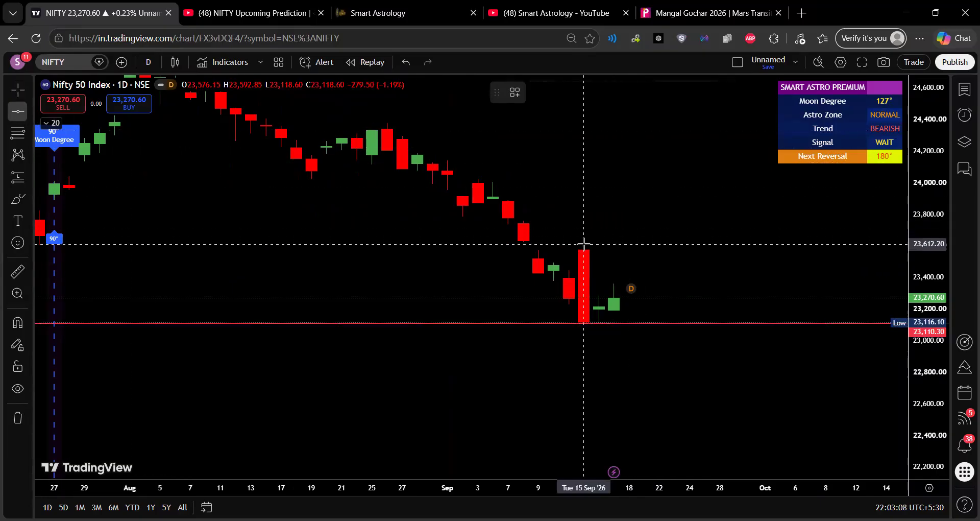Start bar Replay mode

tap(365, 62)
